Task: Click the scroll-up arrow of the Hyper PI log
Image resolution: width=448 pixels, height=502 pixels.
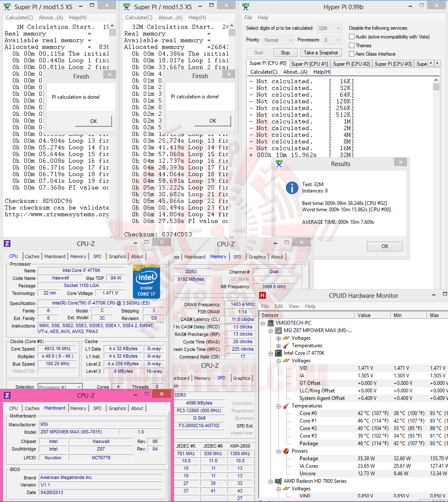Action: (x=436, y=80)
